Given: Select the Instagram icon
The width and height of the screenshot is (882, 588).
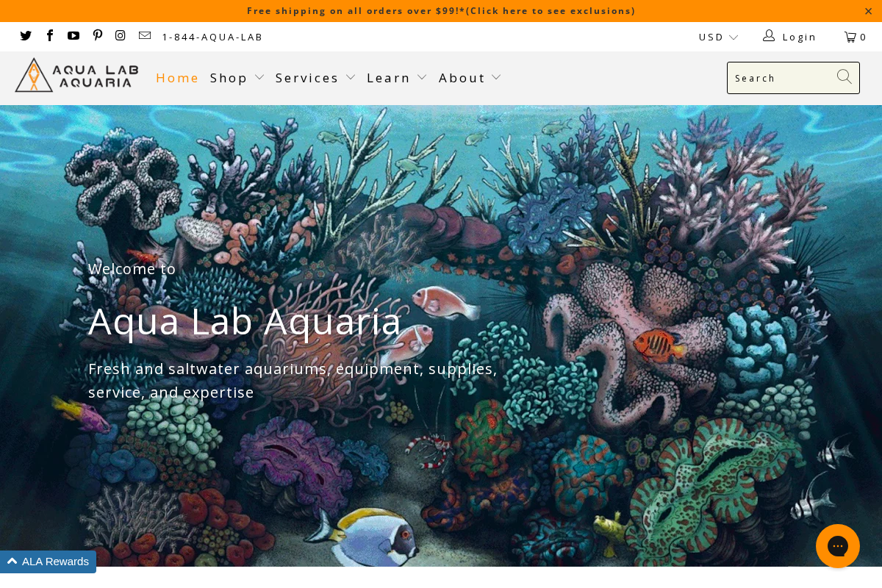Looking at the screenshot, I should pyautogui.click(x=120, y=35).
